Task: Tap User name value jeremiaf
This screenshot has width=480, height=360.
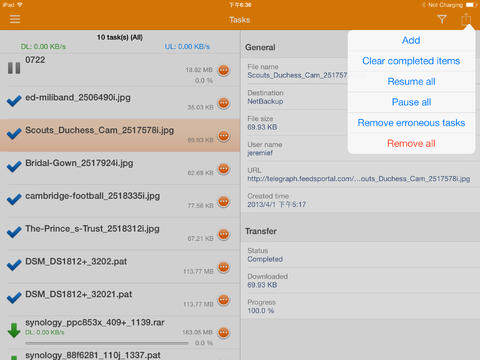Action: pos(260,153)
